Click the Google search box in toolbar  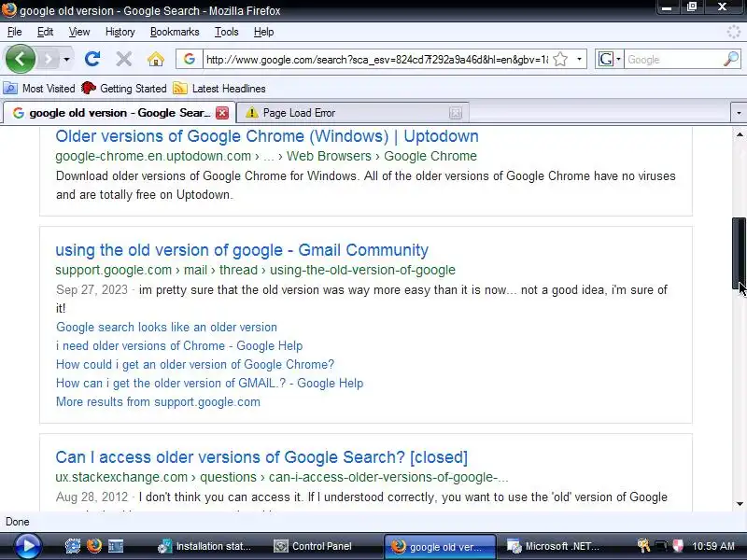click(x=672, y=60)
